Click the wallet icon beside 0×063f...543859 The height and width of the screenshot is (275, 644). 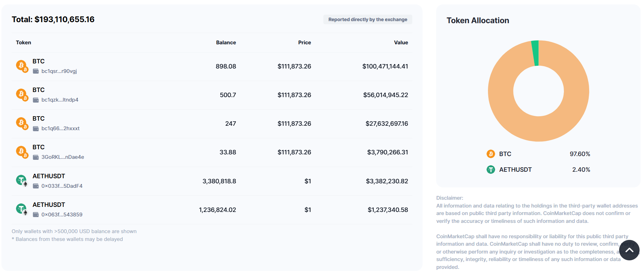click(36, 215)
